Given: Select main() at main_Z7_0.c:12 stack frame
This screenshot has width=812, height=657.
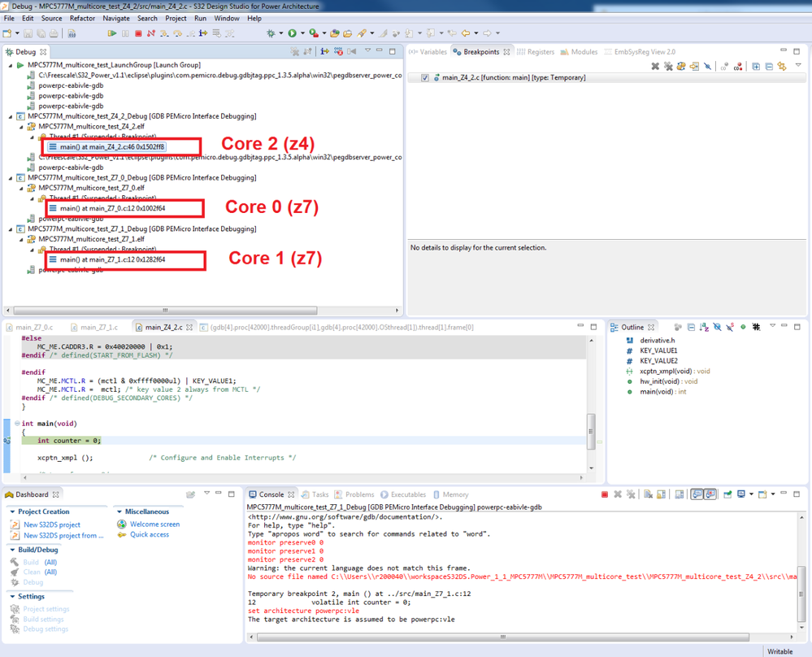Looking at the screenshot, I should [x=107, y=208].
